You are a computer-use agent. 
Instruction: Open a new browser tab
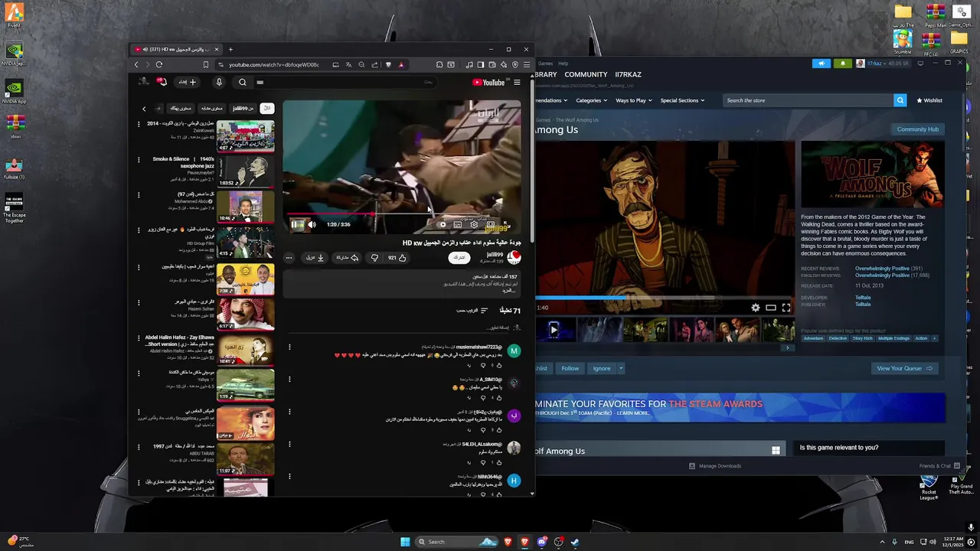point(230,50)
